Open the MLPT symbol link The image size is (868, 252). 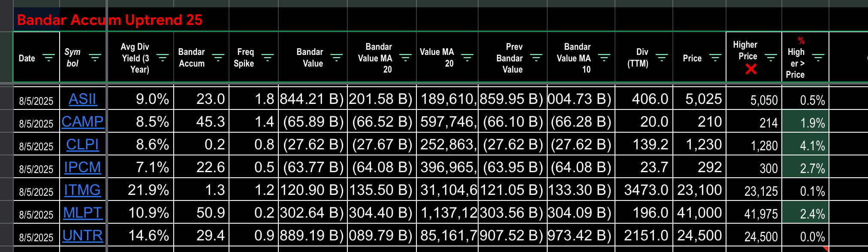[83, 213]
